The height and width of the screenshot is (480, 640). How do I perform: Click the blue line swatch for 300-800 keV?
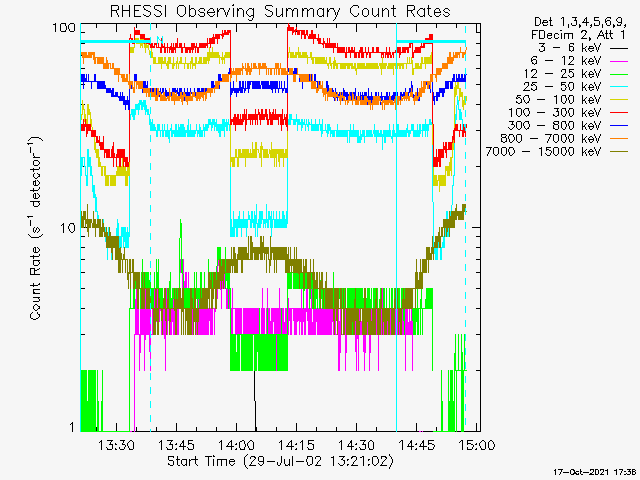point(619,126)
